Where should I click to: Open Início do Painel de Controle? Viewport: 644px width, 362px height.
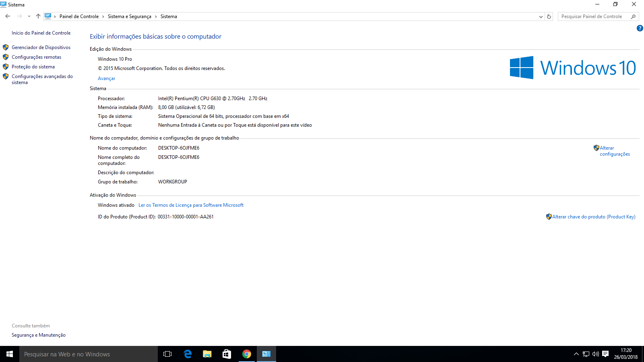(41, 33)
